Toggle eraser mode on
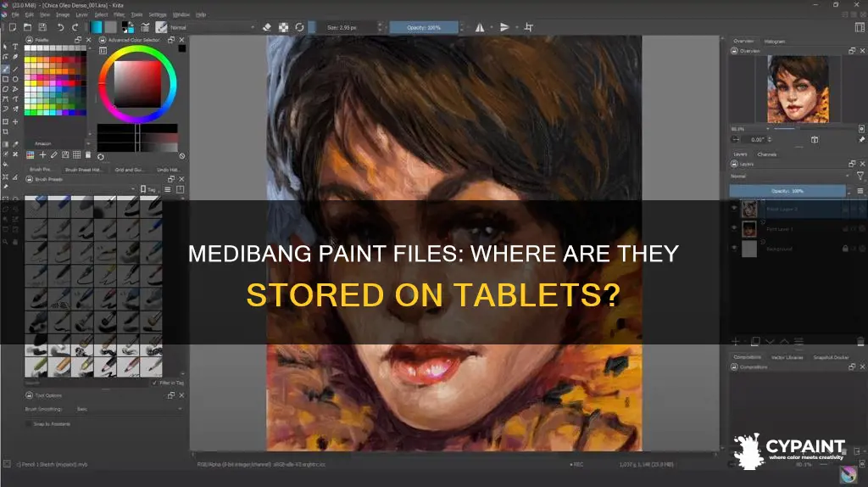Screen dimensions: 868x487 click(x=267, y=27)
